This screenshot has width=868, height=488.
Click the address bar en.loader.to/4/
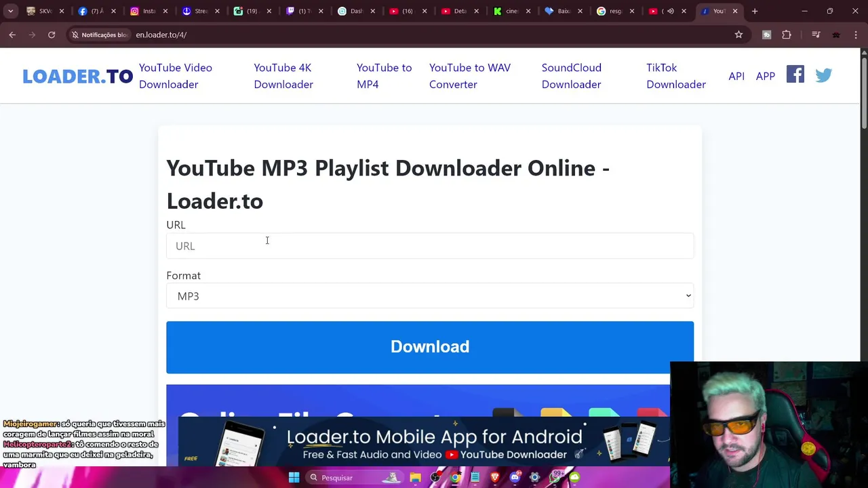(161, 35)
